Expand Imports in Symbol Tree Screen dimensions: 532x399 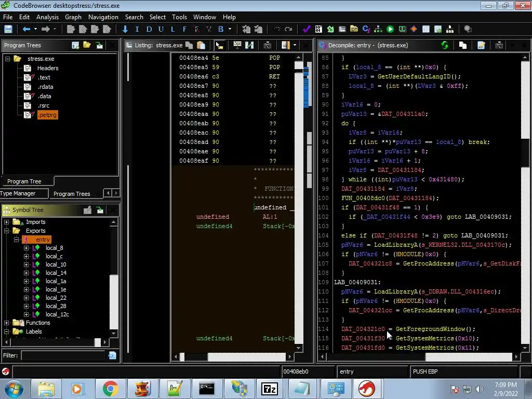click(x=6, y=222)
